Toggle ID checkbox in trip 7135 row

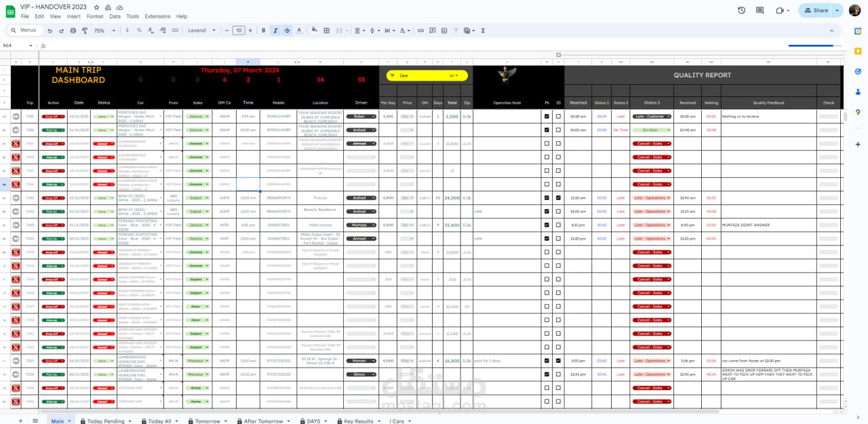click(x=558, y=116)
